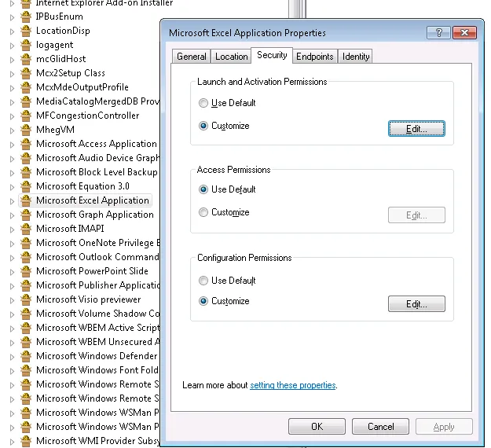Click the Microsoft Access Application icon
This screenshot has width=491, height=448.
pos(26,144)
